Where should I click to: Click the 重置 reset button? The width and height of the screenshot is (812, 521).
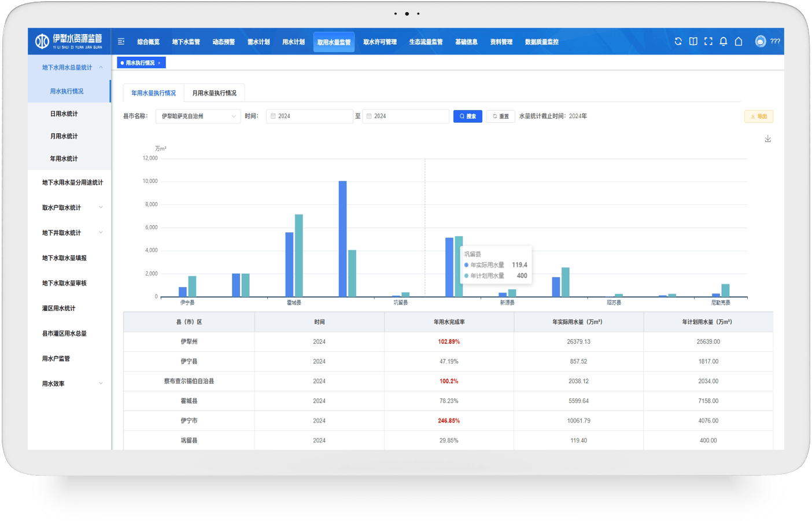tap(501, 116)
